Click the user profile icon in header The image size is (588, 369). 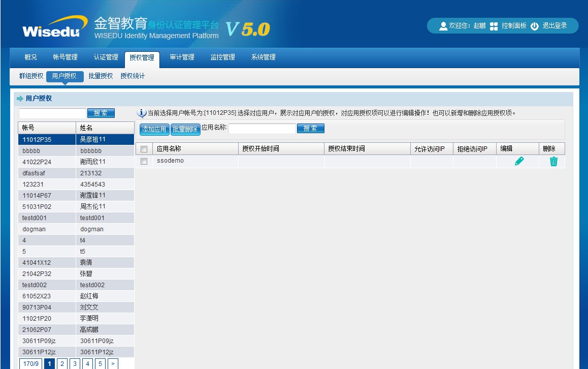click(x=443, y=26)
